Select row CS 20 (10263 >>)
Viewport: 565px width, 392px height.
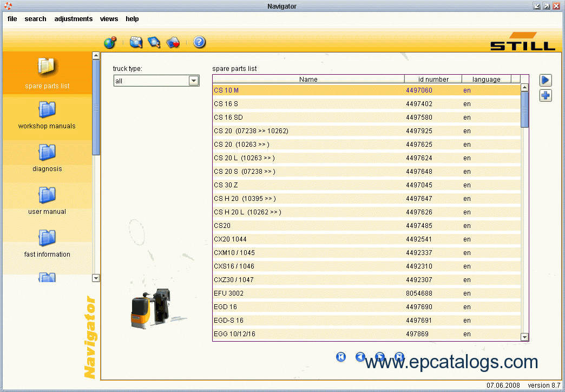(366, 144)
